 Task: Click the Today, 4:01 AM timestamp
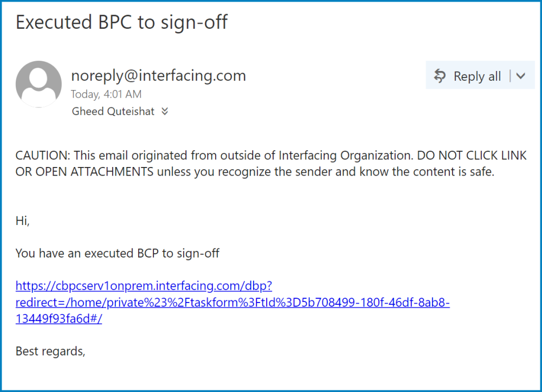point(106,94)
